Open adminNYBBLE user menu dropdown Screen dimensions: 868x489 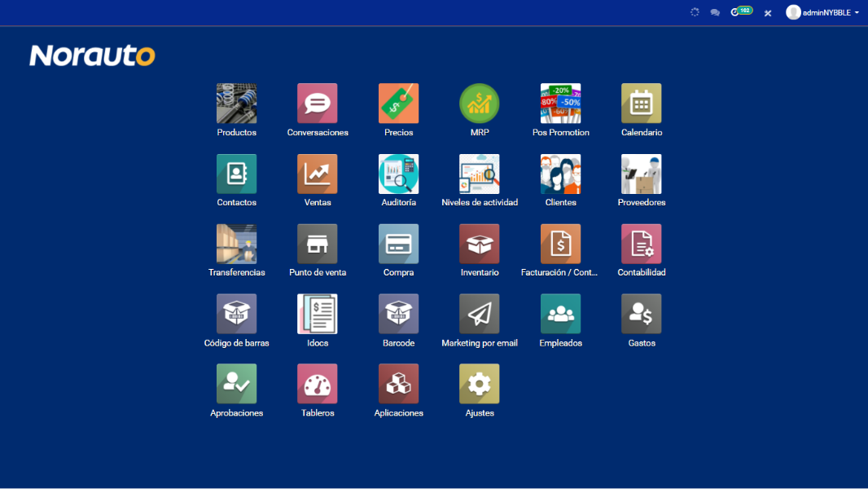tap(822, 12)
